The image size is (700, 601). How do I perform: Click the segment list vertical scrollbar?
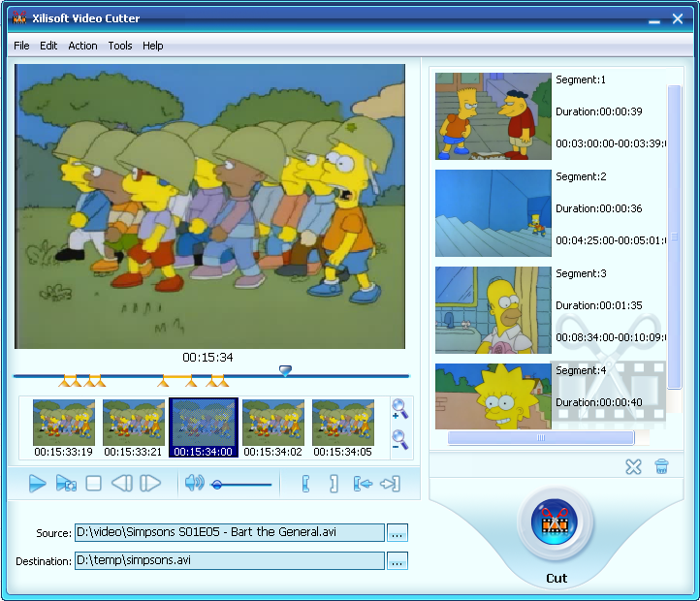674,237
